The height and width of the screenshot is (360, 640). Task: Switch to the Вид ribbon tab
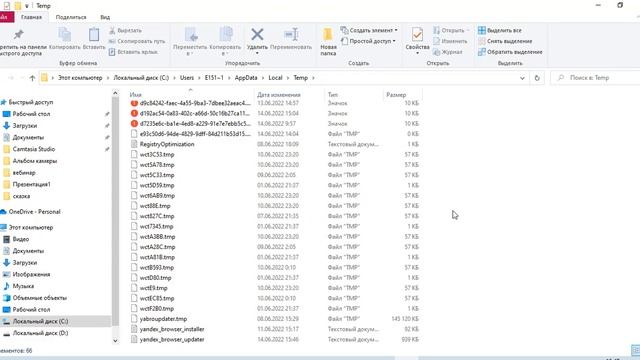(x=105, y=17)
